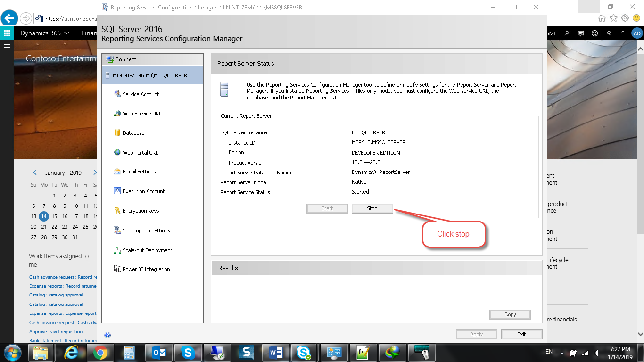Viewport: 644px width, 362px height.
Task: Open the Approve travel requisition link
Action: point(56,332)
